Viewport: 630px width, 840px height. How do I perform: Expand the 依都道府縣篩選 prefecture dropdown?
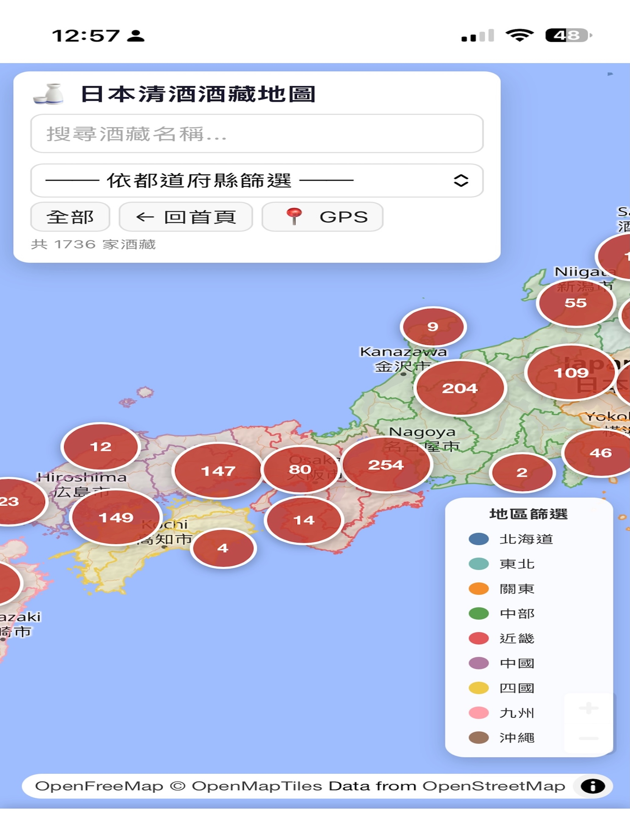257,180
